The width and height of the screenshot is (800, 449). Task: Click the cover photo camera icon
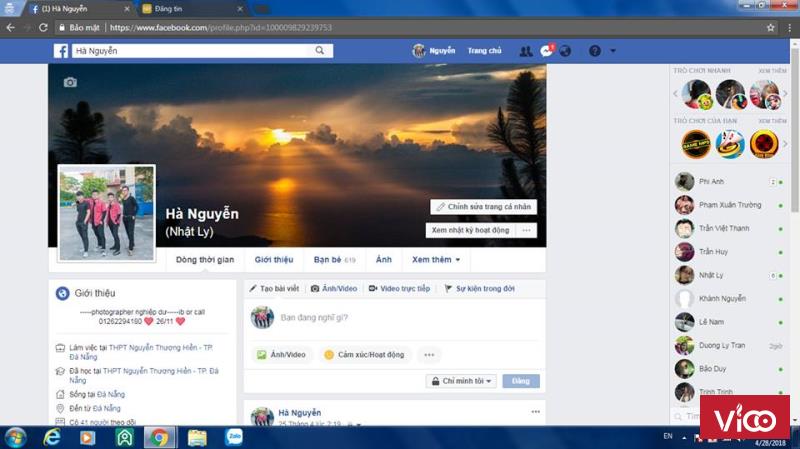point(70,82)
